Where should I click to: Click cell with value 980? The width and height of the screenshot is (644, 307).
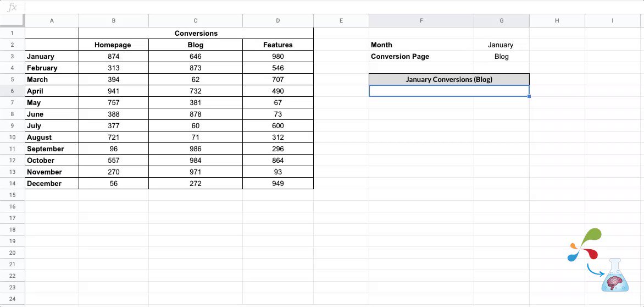coord(278,56)
